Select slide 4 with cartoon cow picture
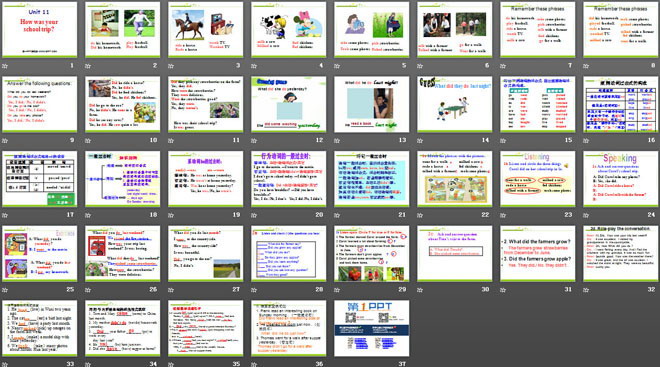 288,29
